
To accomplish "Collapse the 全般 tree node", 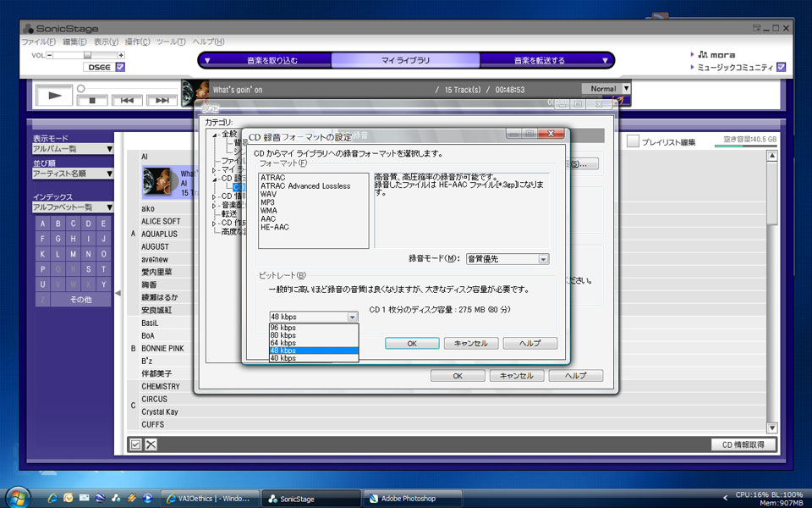I will [215, 135].
